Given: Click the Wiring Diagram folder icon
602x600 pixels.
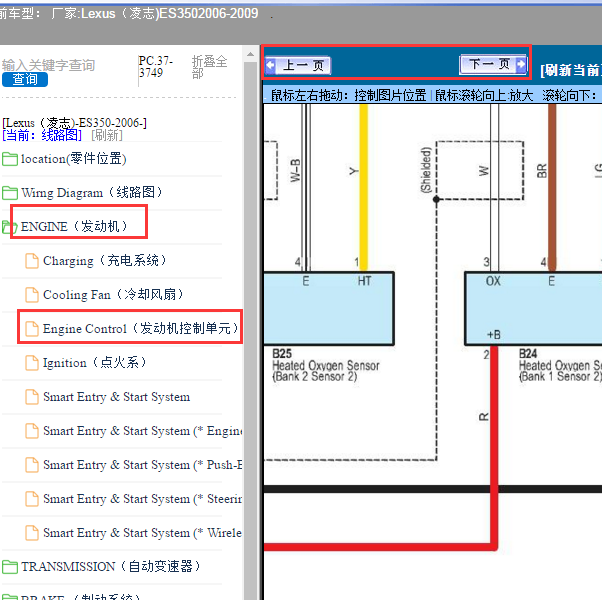Looking at the screenshot, I should (x=10, y=193).
